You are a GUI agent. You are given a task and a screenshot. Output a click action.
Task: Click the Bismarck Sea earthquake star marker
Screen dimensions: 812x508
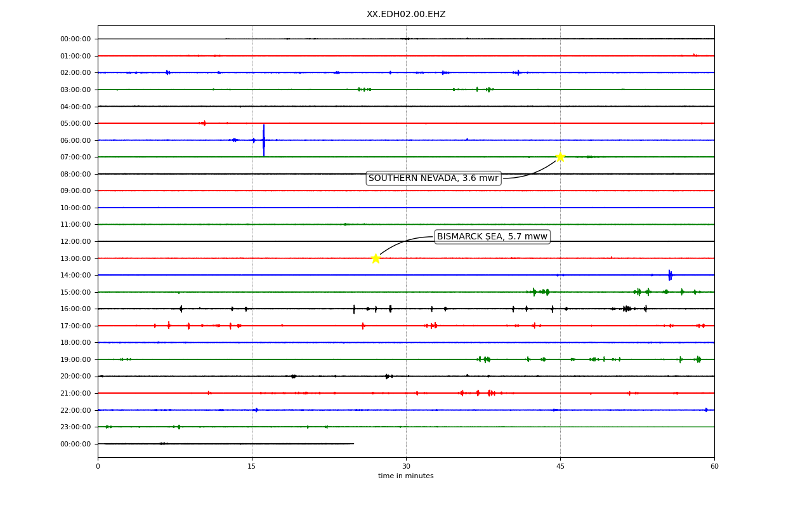click(376, 258)
